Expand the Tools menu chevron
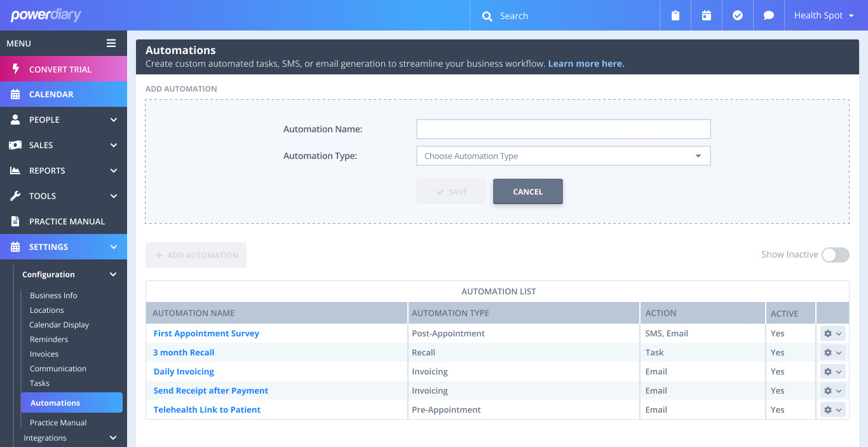Viewport: 868px width, 447px height. click(114, 196)
